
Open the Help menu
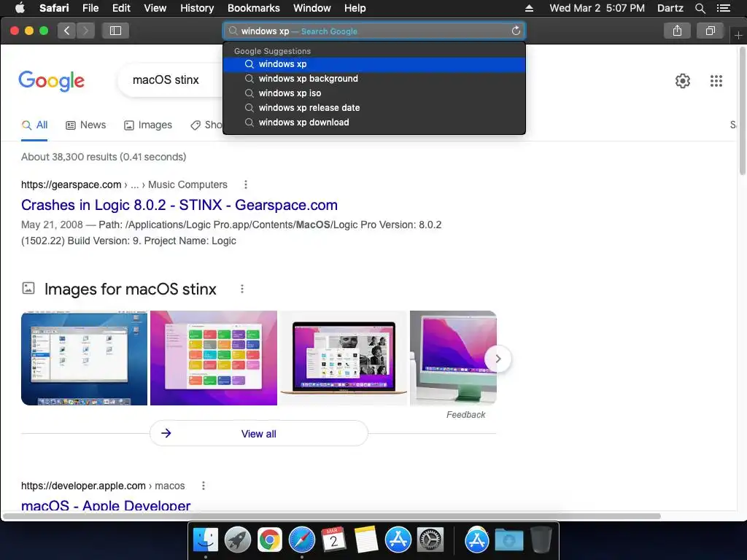pos(355,8)
